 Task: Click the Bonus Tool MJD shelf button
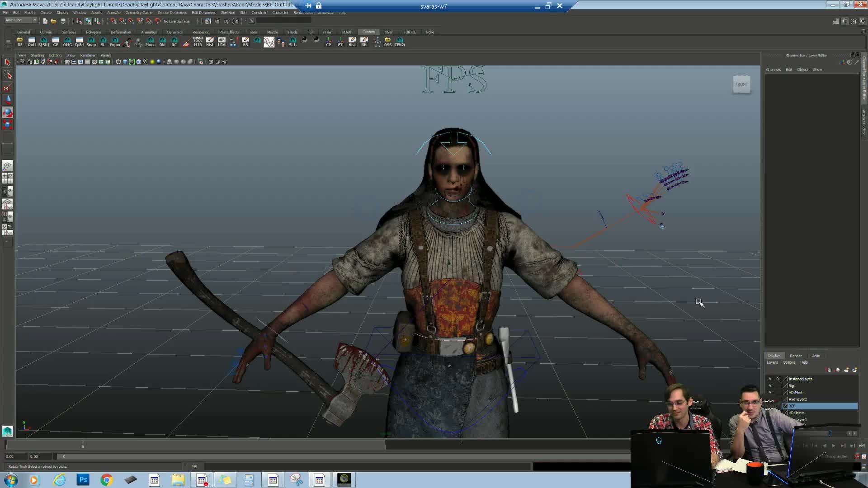point(198,42)
